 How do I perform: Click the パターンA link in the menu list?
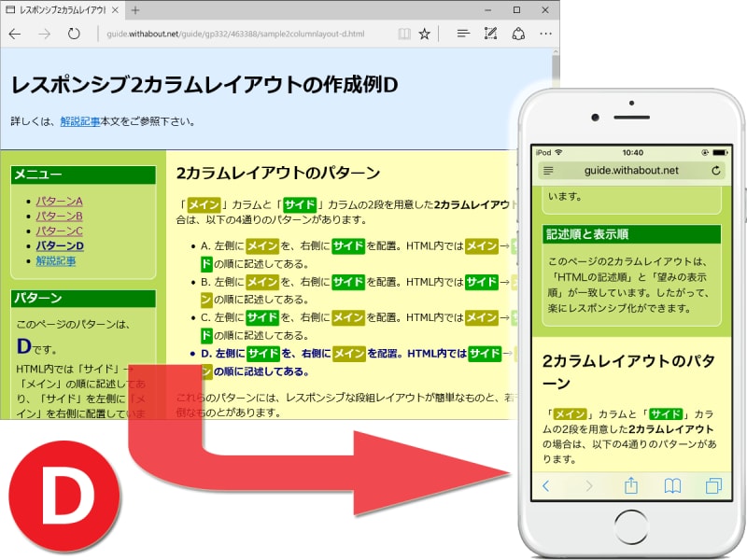point(58,200)
